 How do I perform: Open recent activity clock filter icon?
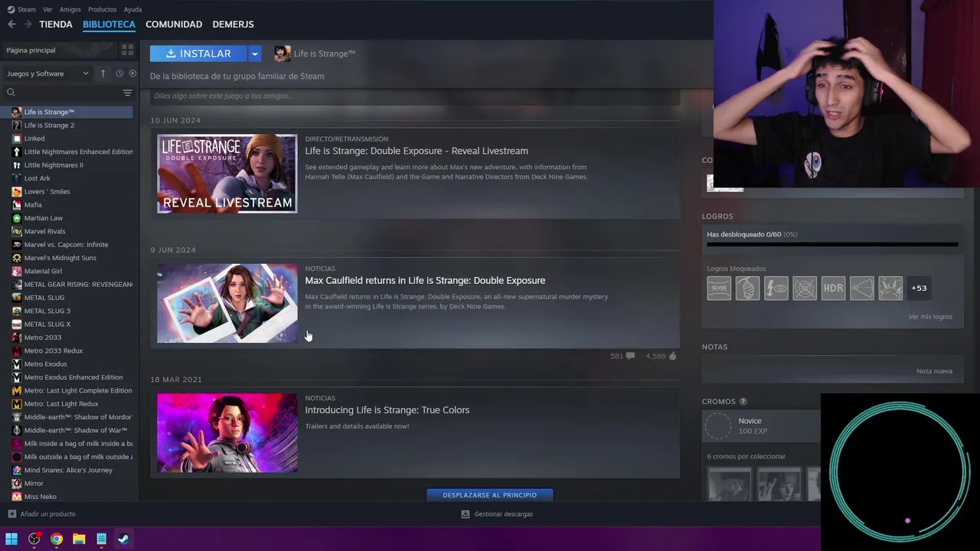pyautogui.click(x=119, y=73)
